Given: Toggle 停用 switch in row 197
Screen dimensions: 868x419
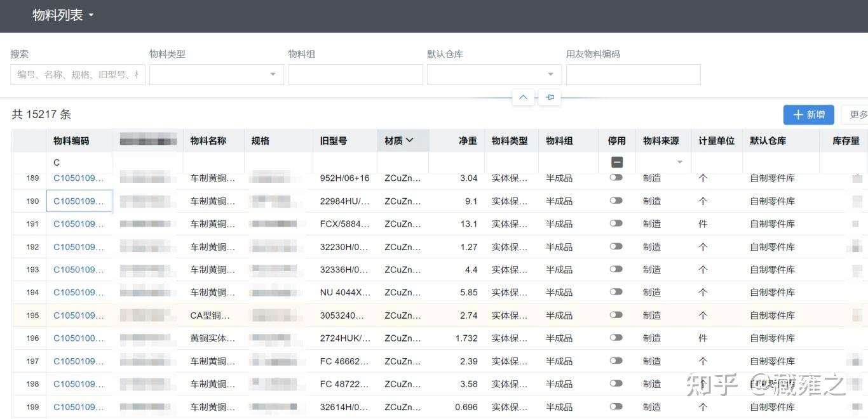Looking at the screenshot, I should 616,361.
